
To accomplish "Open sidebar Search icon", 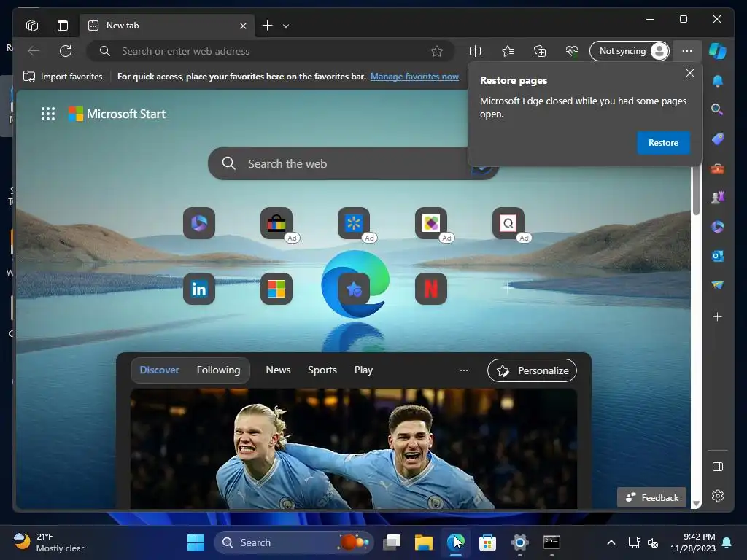I will click(718, 110).
